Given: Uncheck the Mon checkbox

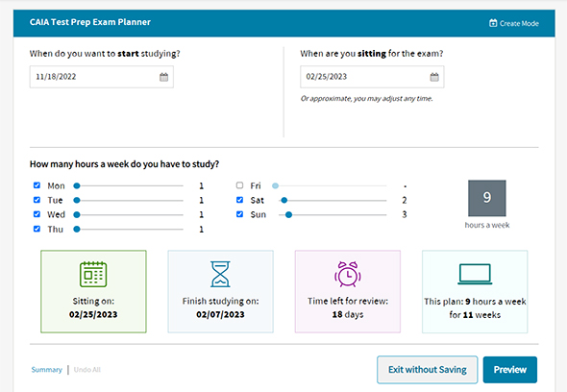Looking at the screenshot, I should (37, 185).
